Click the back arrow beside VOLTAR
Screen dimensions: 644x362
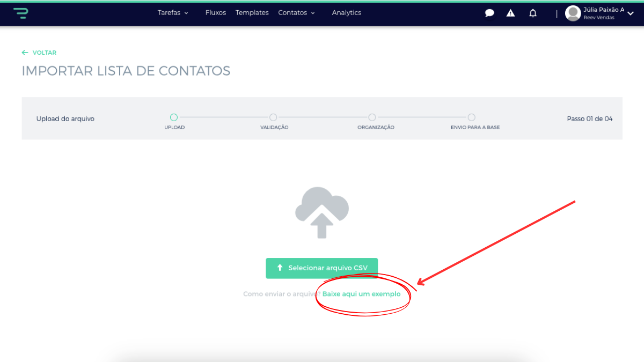(25, 53)
